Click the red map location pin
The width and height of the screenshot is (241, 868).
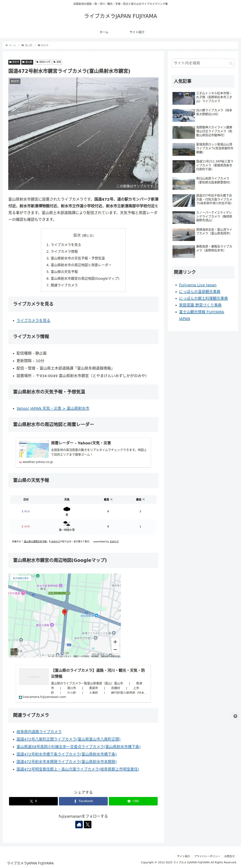pyautogui.click(x=64, y=612)
